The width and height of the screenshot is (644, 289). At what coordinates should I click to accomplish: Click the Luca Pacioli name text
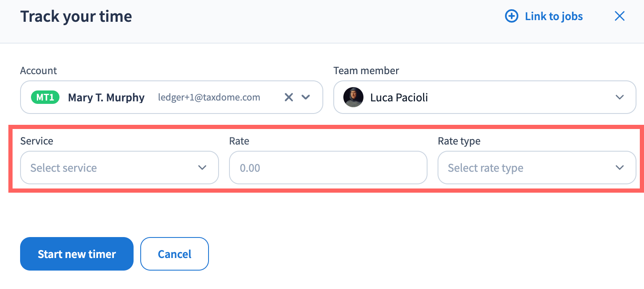point(399,98)
